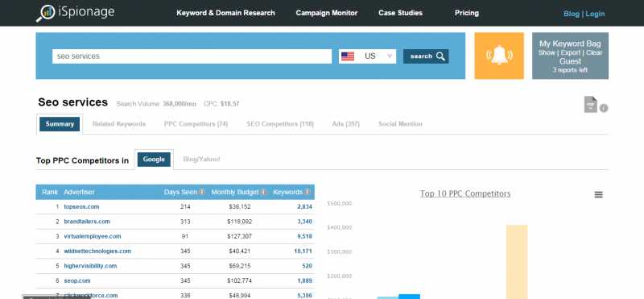Click keywords count 520
Viewport: 644px width, 299px height.
click(308, 266)
